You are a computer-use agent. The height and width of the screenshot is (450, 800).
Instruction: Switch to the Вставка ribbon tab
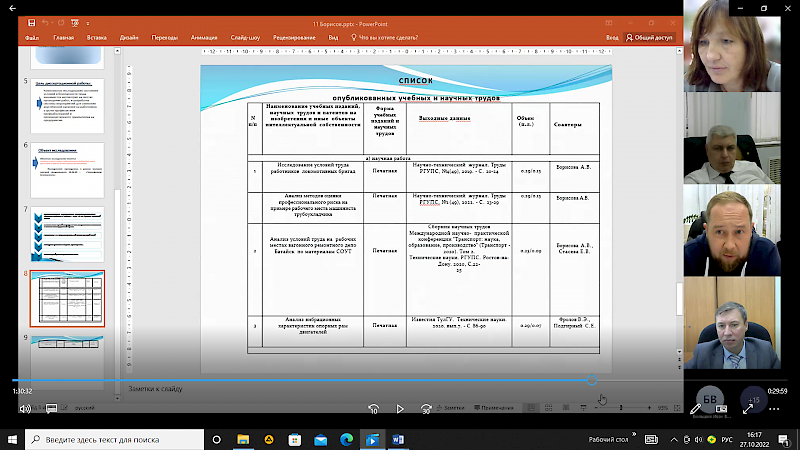coord(96,37)
